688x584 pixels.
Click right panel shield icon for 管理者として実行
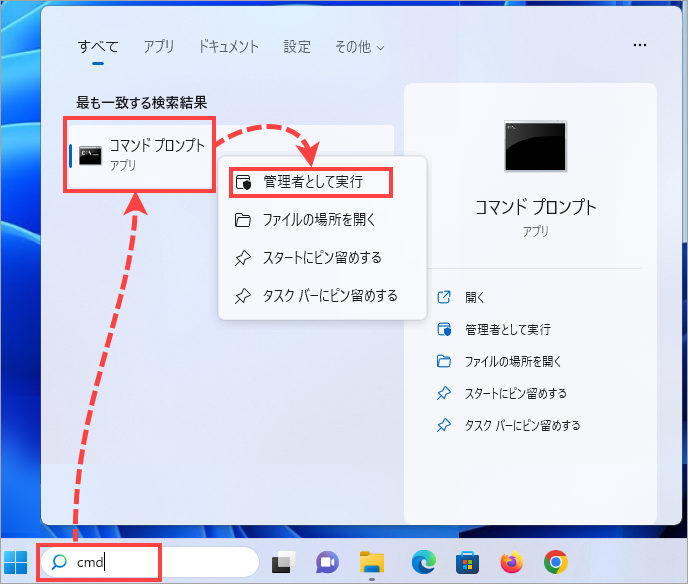(444, 329)
